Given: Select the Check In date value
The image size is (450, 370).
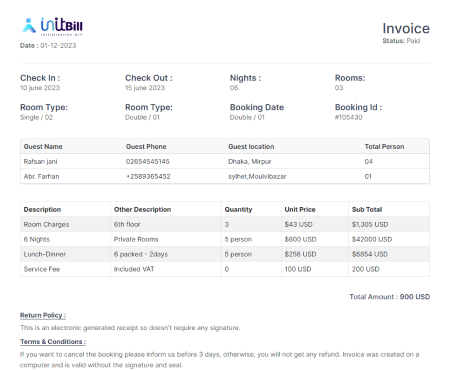Looking at the screenshot, I should pyautogui.click(x=40, y=88).
